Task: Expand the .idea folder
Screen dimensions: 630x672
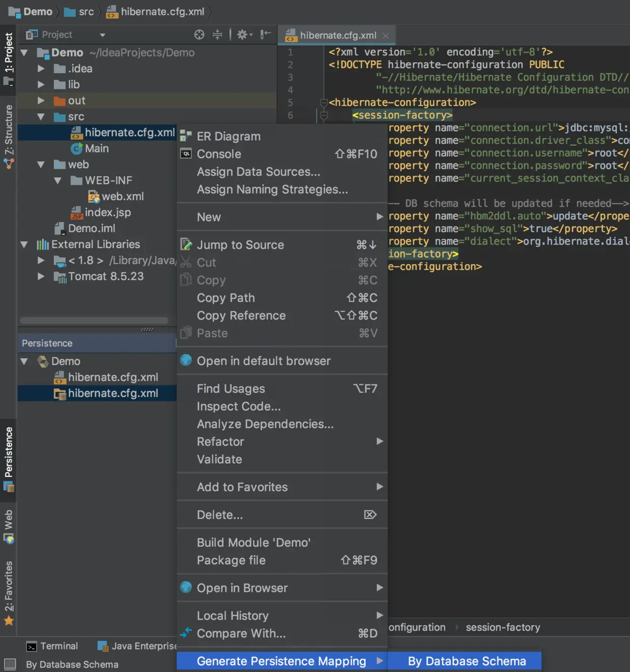Action: pos(41,69)
